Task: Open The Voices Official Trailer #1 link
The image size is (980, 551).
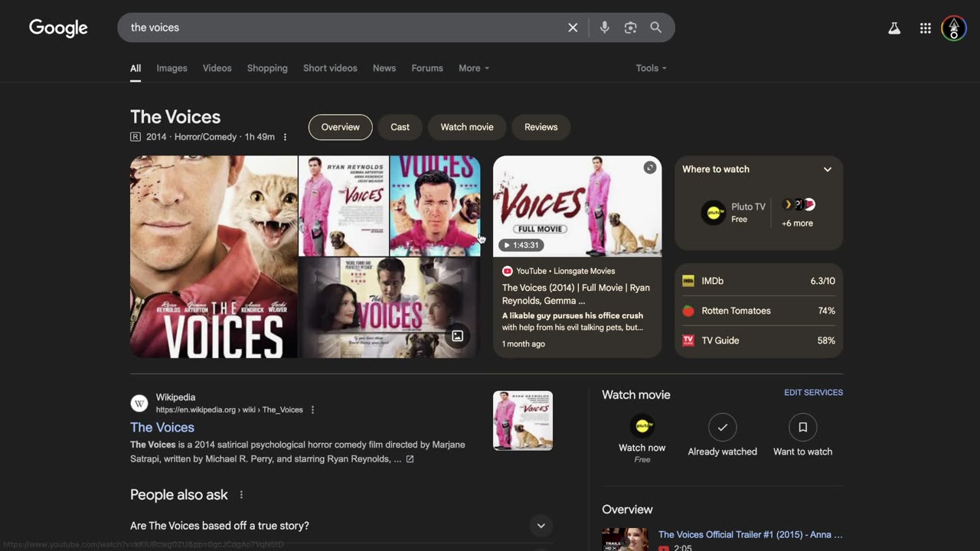Action: pyautogui.click(x=750, y=535)
